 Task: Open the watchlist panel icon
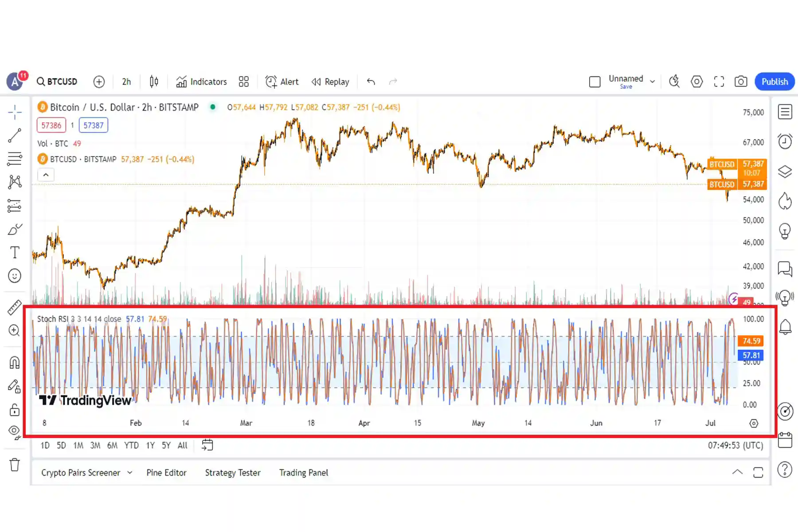[785, 112]
